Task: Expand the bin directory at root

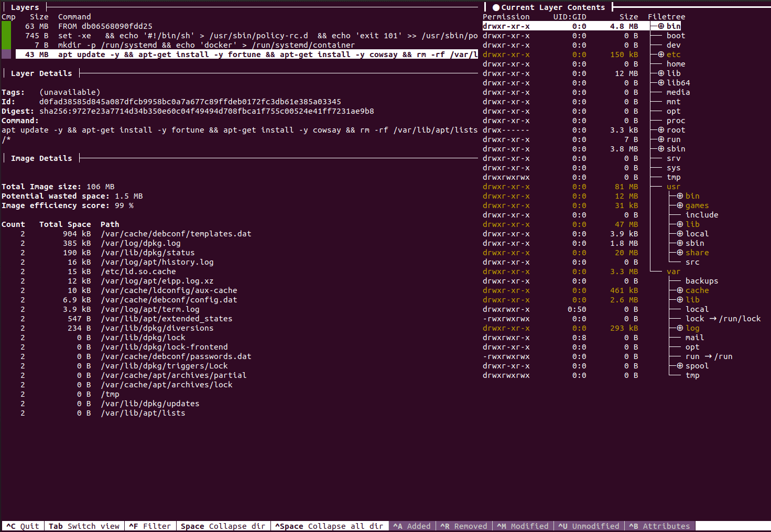Action: [x=661, y=26]
